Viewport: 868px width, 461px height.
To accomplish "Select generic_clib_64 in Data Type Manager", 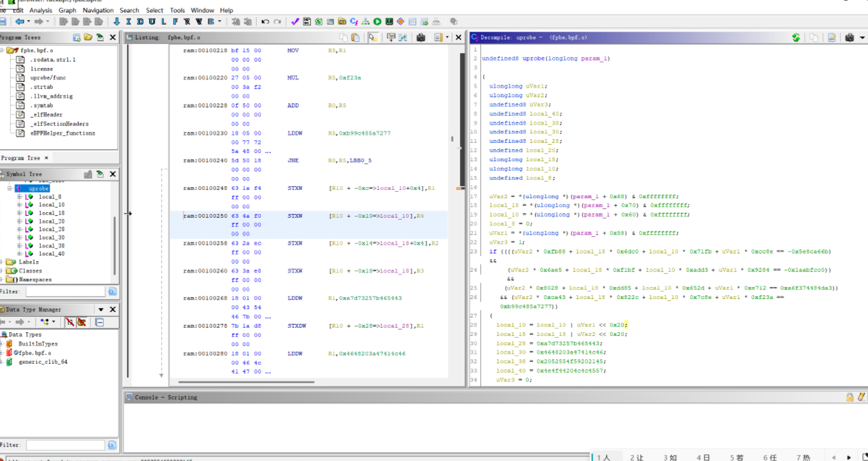I will (x=43, y=362).
